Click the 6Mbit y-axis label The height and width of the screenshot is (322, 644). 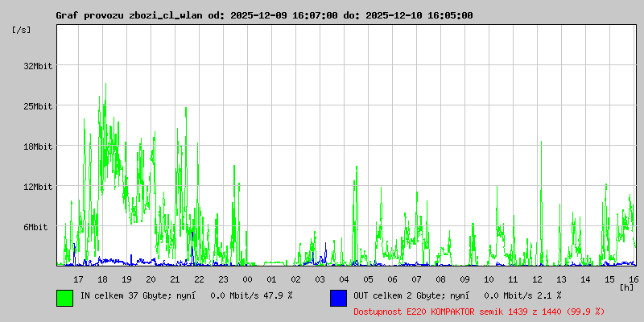[35, 227]
